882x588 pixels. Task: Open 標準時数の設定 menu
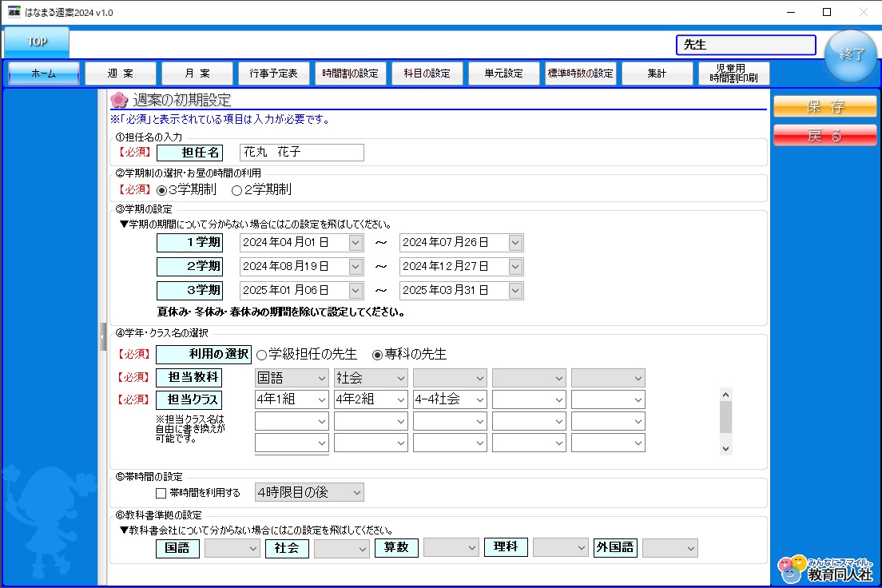point(581,73)
